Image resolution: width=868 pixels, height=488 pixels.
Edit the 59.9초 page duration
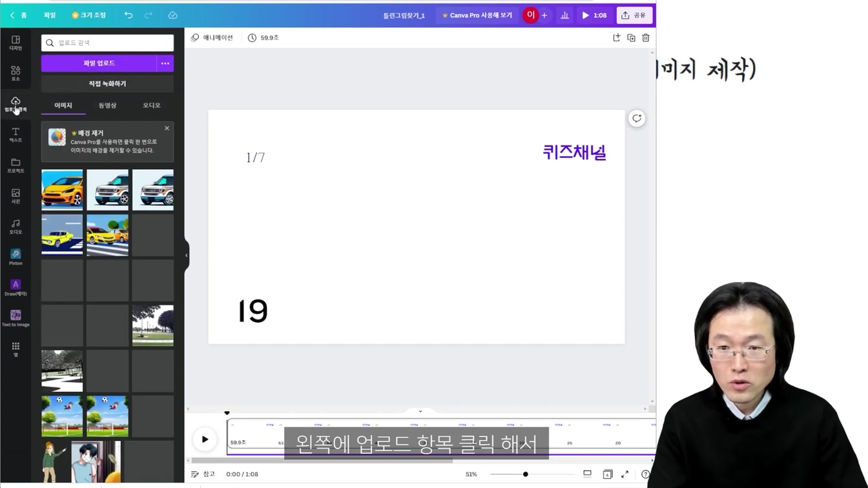pos(263,37)
